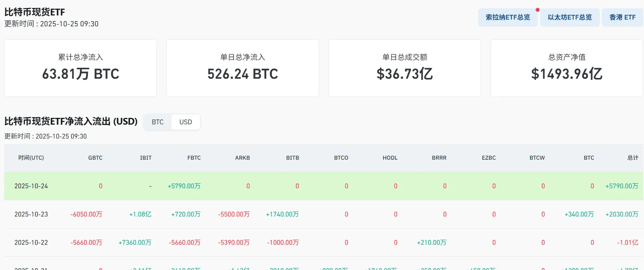Viewport: 644px width, 270px height.
Task: Click the HODL column header
Action: (390, 158)
